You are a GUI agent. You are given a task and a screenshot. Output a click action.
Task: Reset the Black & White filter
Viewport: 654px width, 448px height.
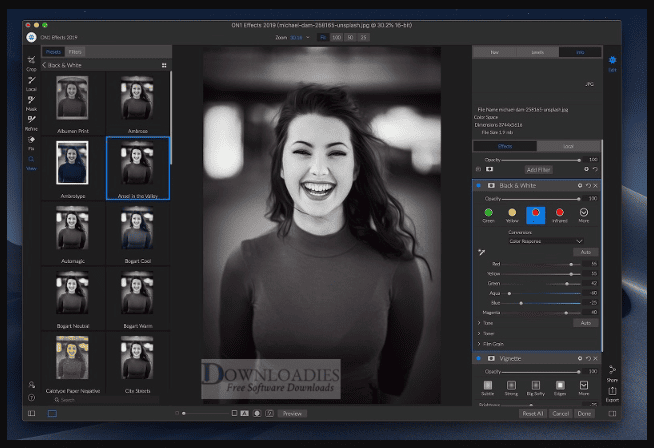[588, 185]
